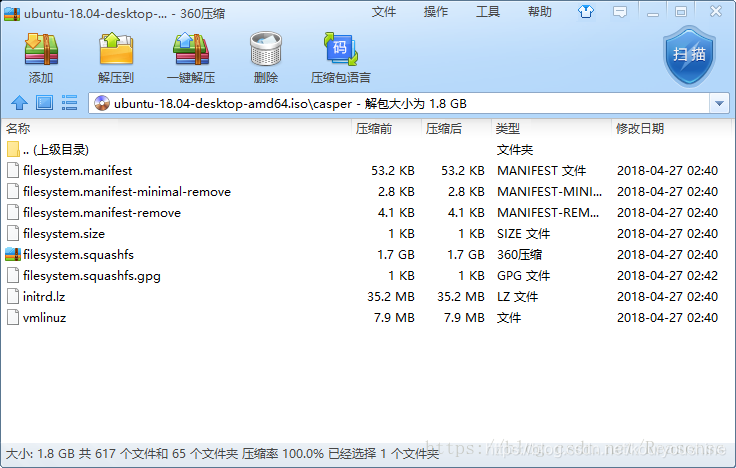Select the vmlinuz file name
The image size is (736, 468).
point(45,318)
